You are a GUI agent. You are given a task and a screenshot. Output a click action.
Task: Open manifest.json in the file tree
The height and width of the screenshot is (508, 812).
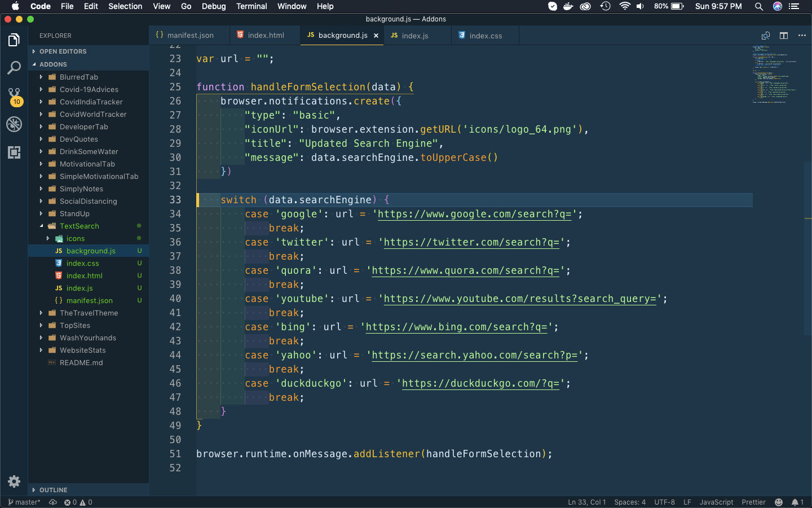pyautogui.click(x=89, y=300)
